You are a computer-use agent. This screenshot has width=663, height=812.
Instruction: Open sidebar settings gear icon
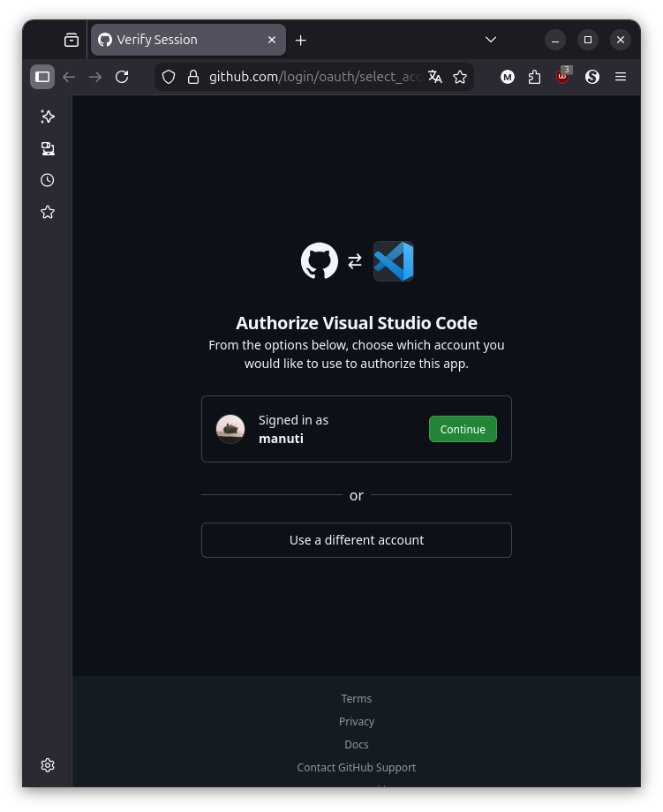[48, 765]
